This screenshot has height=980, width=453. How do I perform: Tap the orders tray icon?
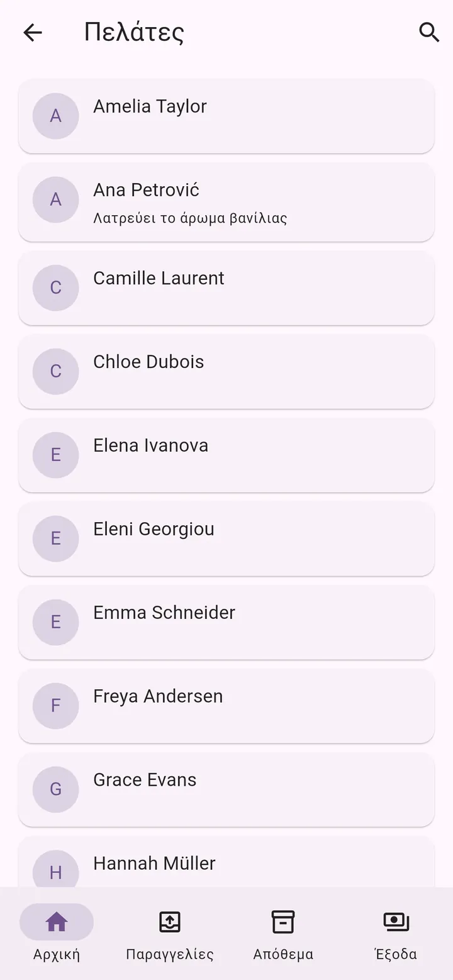pos(170,922)
